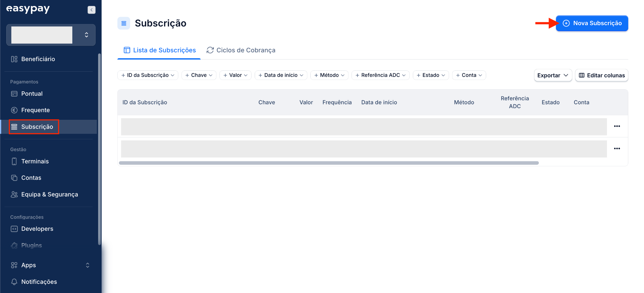Click the Nova Subscrição button
The width and height of the screenshot is (644, 293).
click(592, 23)
